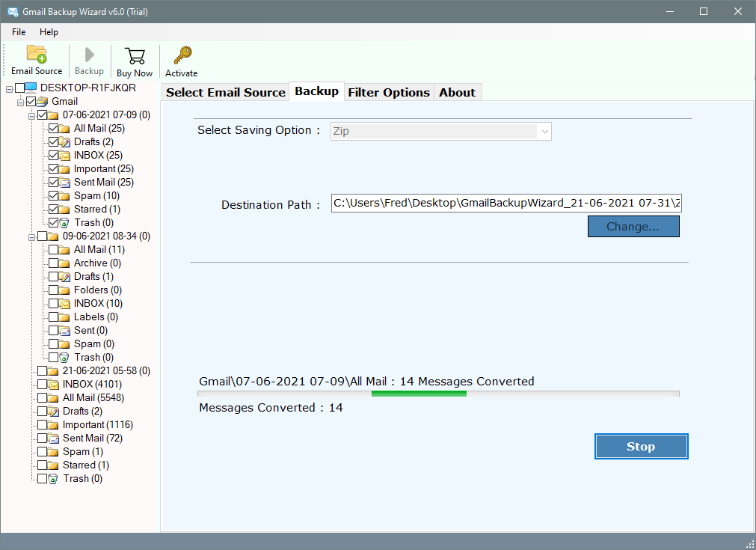Click the INBOX (4101) envelope folder icon
Viewport: 756px width, 550px height.
(53, 385)
